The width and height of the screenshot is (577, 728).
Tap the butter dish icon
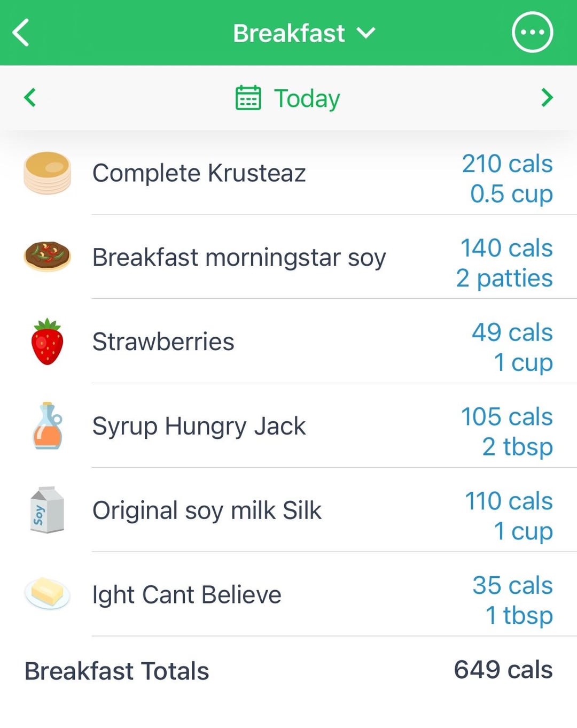(47, 593)
